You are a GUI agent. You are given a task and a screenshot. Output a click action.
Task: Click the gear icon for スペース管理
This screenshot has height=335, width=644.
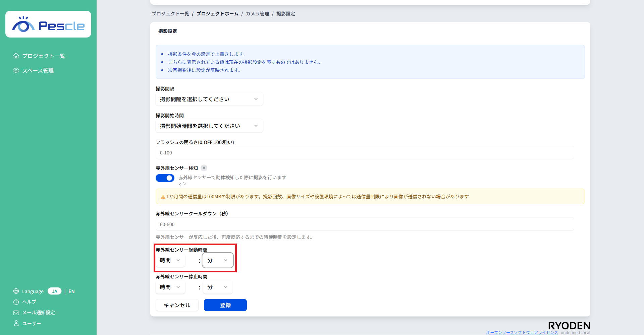[x=16, y=70]
